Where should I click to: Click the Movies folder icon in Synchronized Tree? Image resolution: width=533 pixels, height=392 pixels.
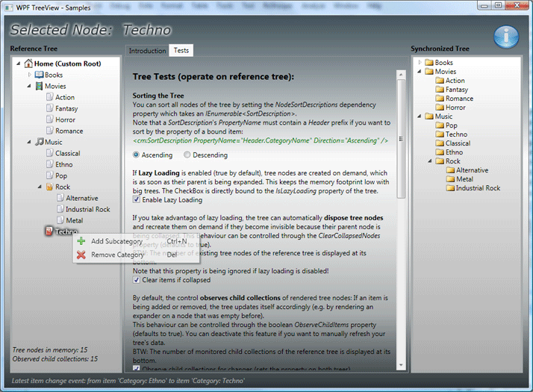pyautogui.click(x=429, y=72)
